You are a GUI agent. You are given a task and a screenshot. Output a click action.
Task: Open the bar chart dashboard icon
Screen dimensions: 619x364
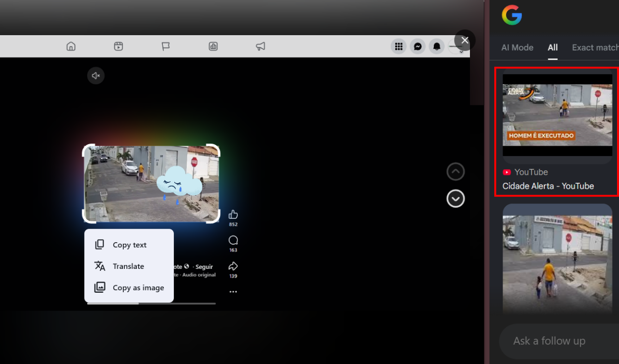click(x=213, y=46)
